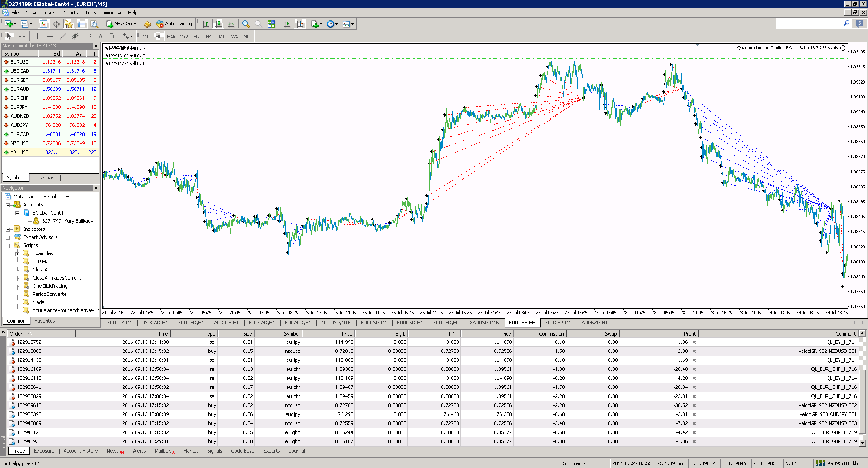Select the crosshair tool
This screenshot has height=468, width=868.
point(22,36)
